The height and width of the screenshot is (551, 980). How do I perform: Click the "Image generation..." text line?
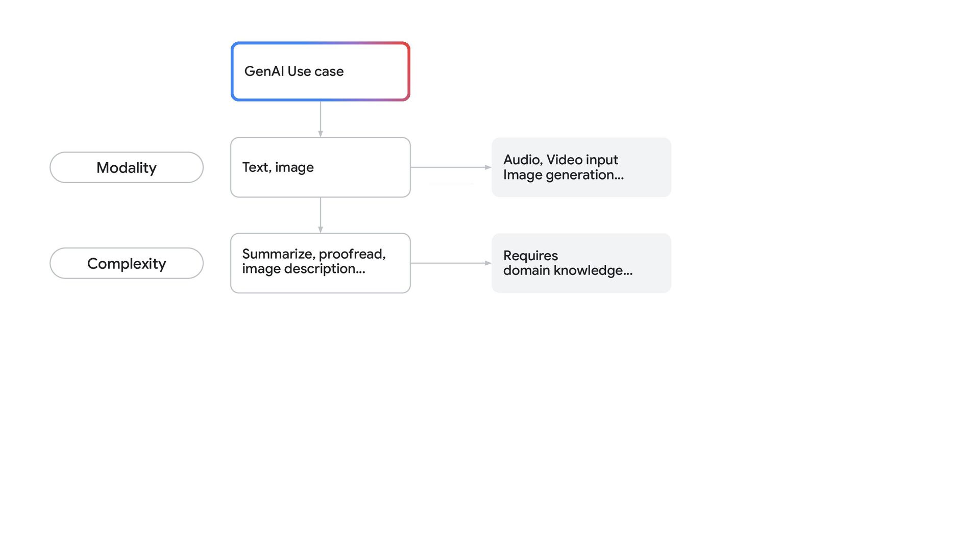pyautogui.click(x=563, y=175)
